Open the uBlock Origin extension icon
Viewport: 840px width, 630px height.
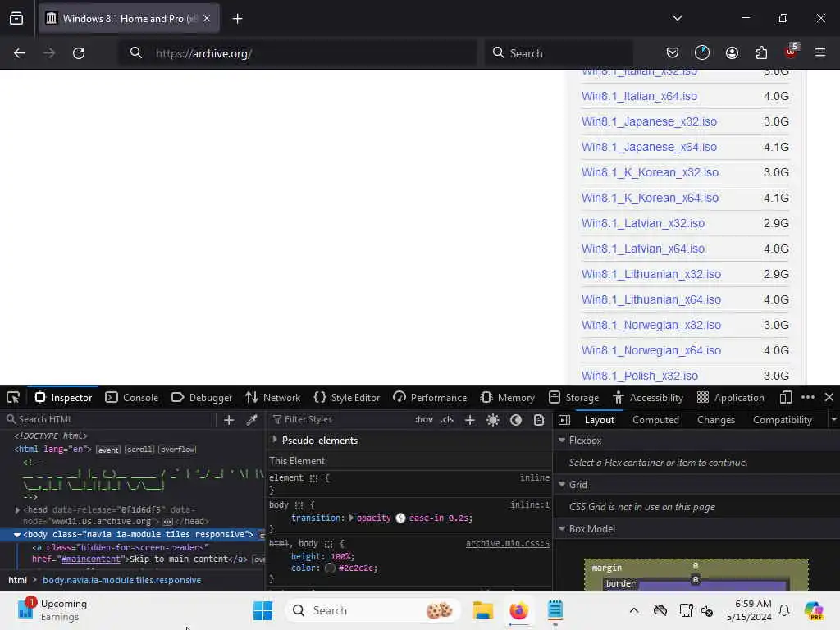[x=792, y=52]
